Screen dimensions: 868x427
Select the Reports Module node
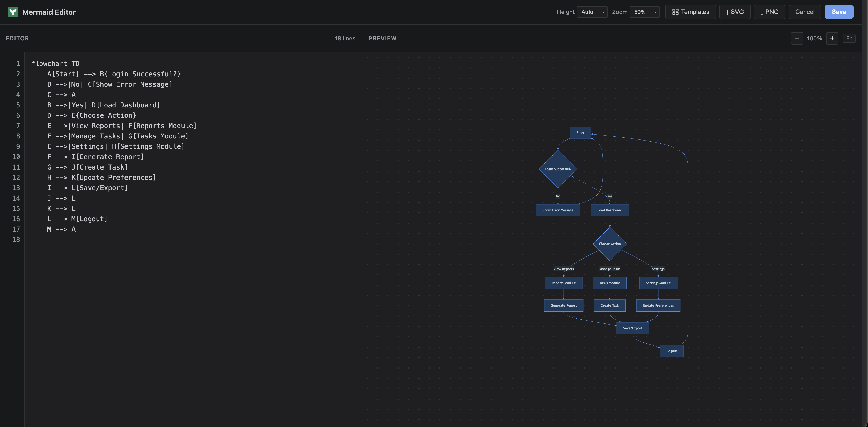563,283
